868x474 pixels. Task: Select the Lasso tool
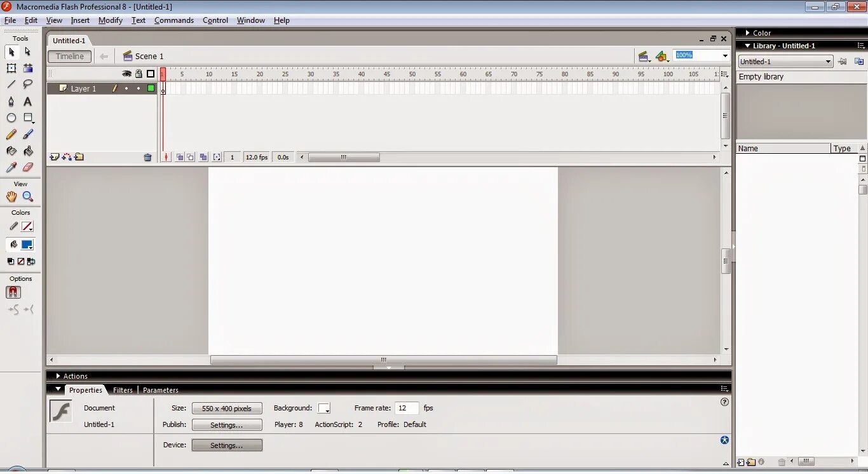(x=28, y=85)
